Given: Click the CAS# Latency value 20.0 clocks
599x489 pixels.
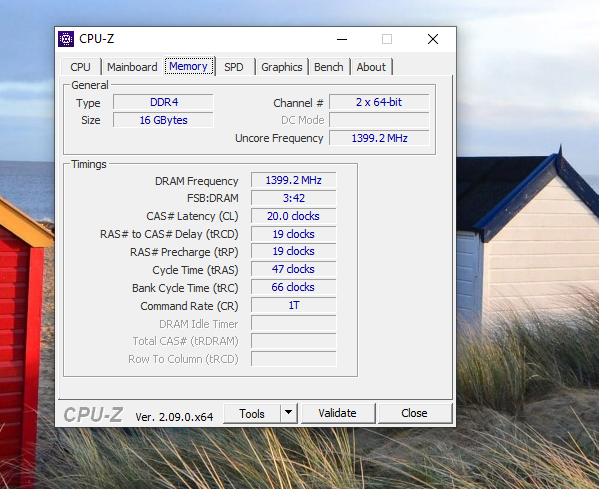Looking at the screenshot, I should coord(294,216).
